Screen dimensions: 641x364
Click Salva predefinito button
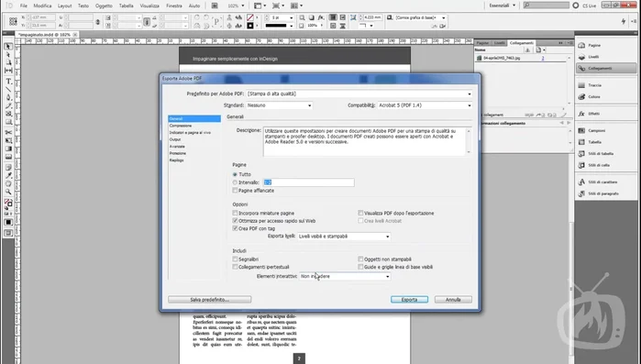coord(209,300)
